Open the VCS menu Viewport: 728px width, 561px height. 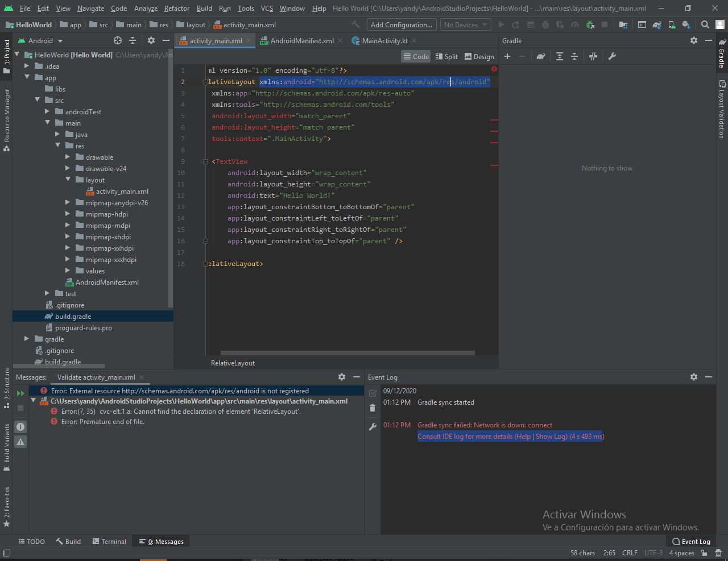coord(267,8)
